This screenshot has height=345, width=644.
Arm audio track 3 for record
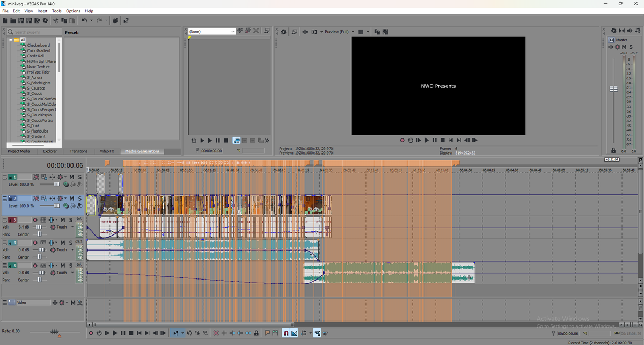coord(35,220)
